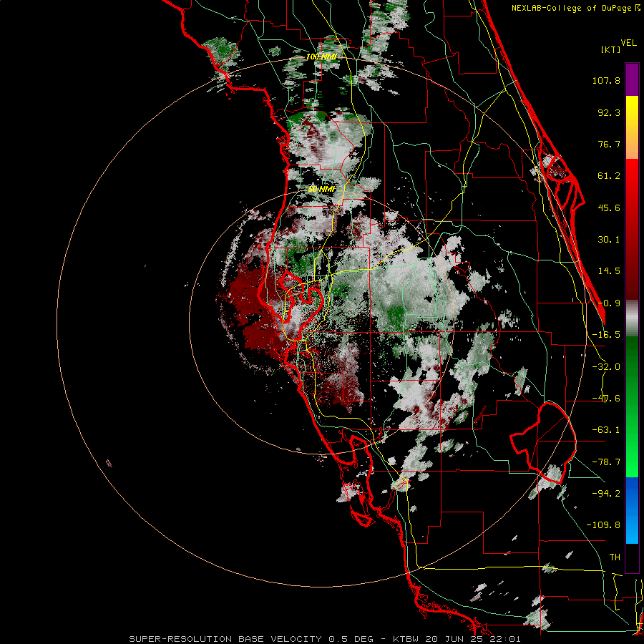Pick the gray near-zero segment of the color bar

(632, 318)
